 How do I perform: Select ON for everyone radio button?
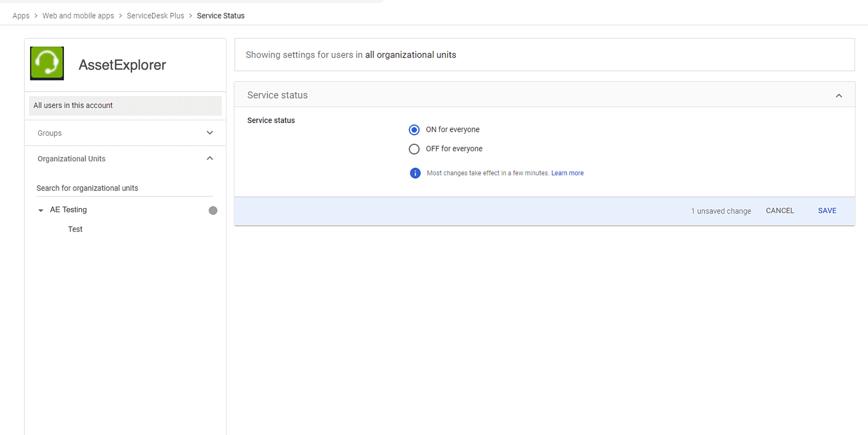pyautogui.click(x=414, y=130)
